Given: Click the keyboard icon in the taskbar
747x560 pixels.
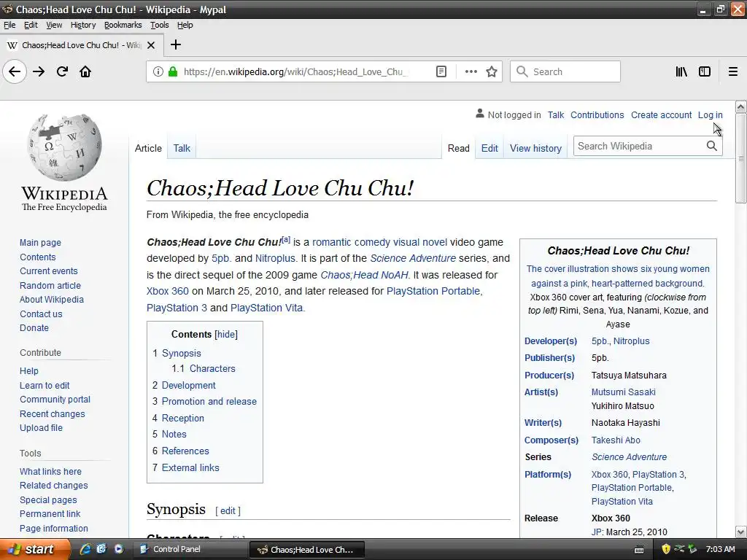Looking at the screenshot, I should point(639,550).
